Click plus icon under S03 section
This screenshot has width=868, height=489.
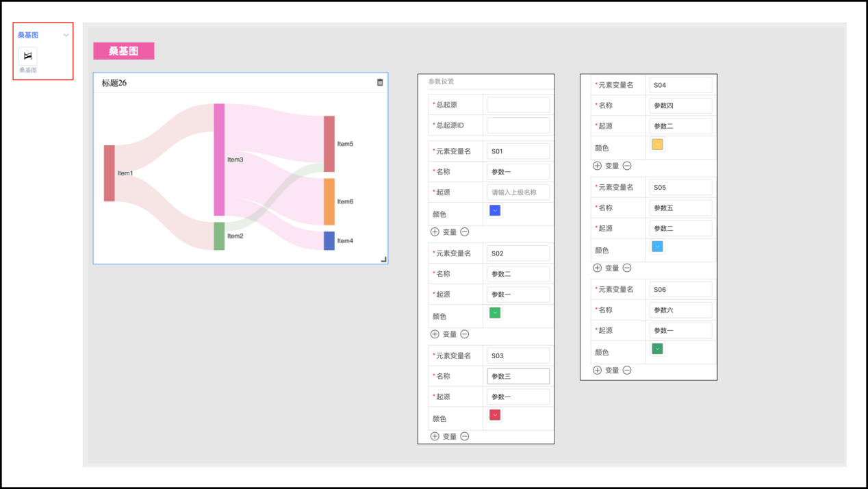(x=435, y=436)
